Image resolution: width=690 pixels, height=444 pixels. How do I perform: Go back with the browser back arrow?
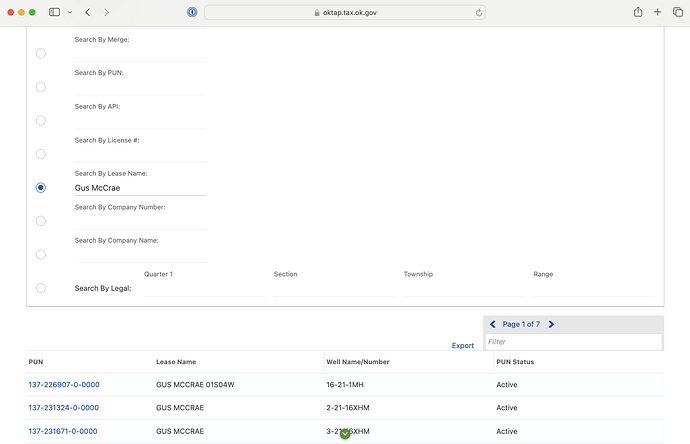88,12
